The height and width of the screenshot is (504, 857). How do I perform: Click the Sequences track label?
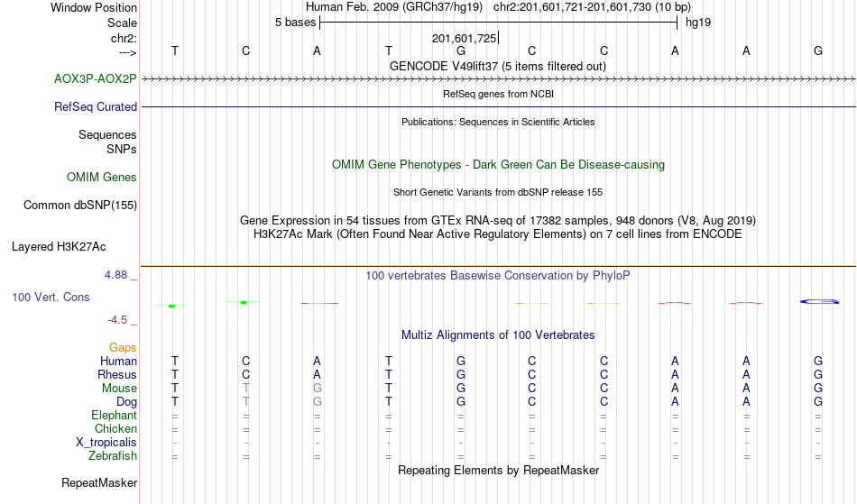pyautogui.click(x=107, y=134)
